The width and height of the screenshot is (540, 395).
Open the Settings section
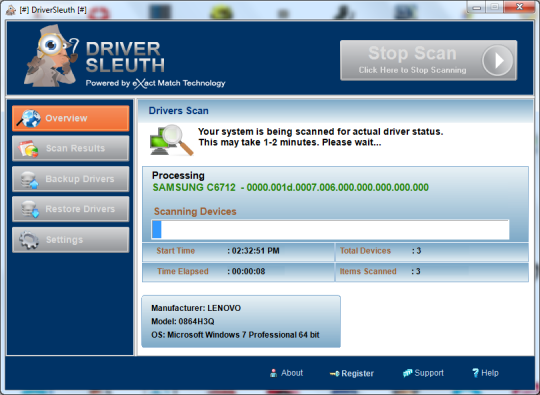coord(71,240)
